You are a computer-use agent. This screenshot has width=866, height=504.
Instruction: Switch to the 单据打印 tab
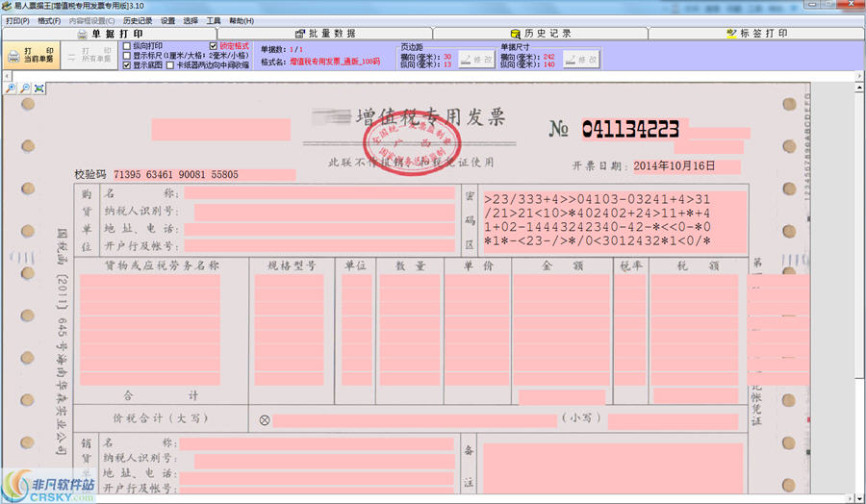(110, 34)
